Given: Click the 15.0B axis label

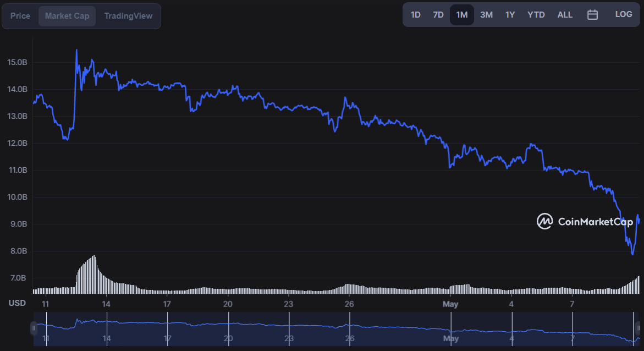Looking at the screenshot, I should tap(17, 62).
